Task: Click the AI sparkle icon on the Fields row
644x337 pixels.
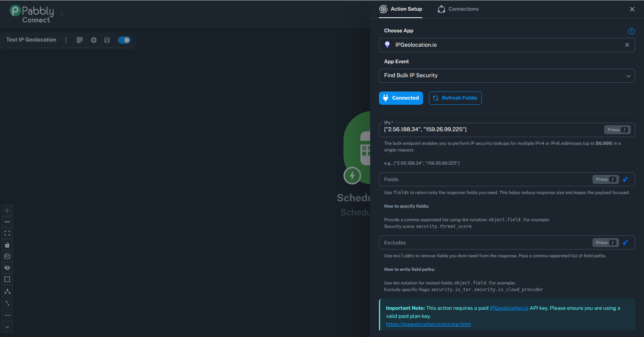Action: click(x=625, y=179)
